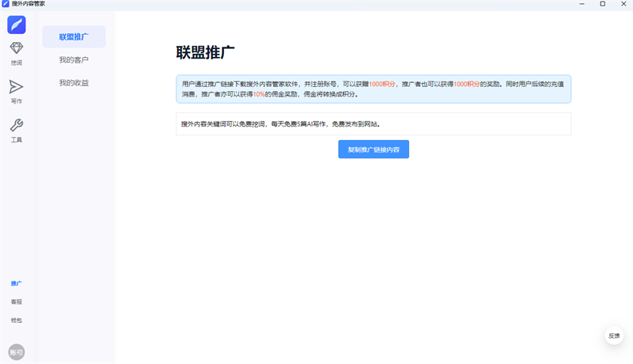633x364 pixels.
Task: Click the app icon in title bar
Action: click(x=6, y=4)
